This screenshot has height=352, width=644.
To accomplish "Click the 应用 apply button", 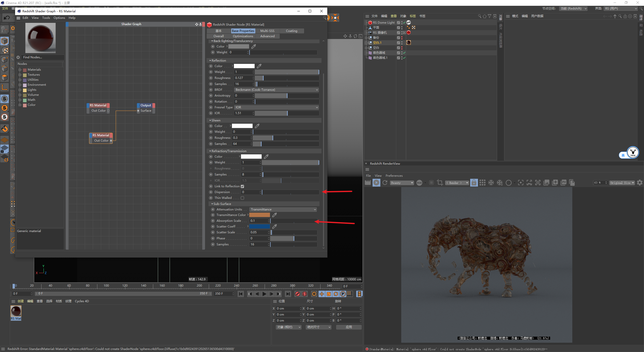I will [x=349, y=327].
